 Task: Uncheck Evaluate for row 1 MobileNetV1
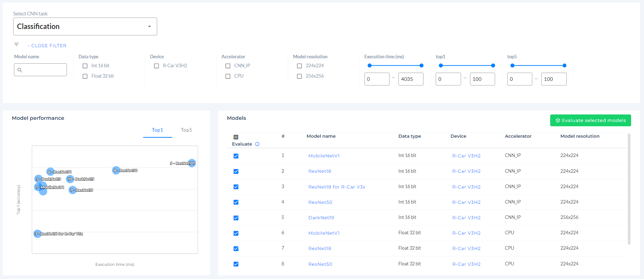click(x=236, y=156)
